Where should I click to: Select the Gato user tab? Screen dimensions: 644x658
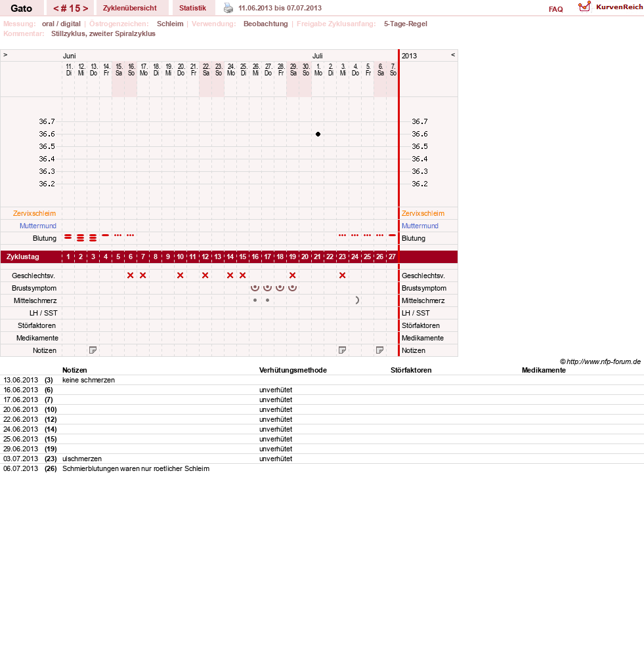coord(22,9)
